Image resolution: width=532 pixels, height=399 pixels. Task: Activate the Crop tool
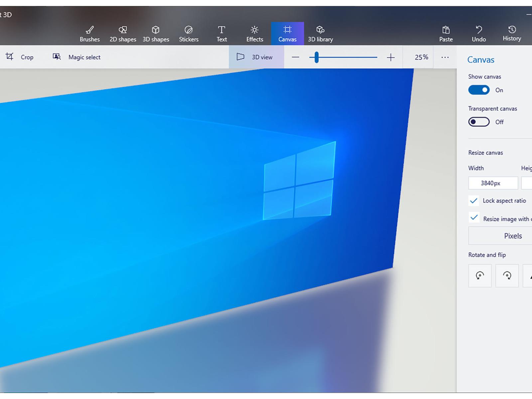[20, 57]
